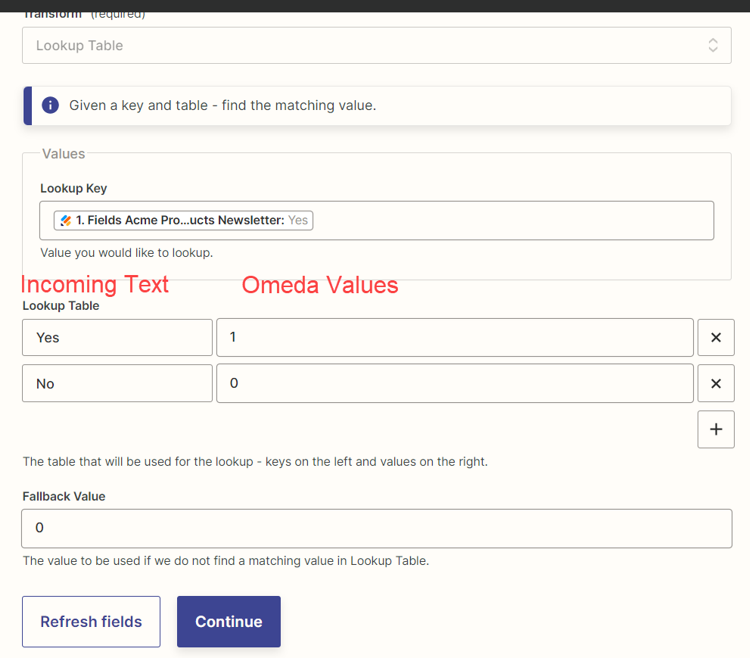Image resolution: width=750 pixels, height=665 pixels.
Task: Click the Zapier step icon in the Lookup Key pill
Action: click(x=65, y=220)
